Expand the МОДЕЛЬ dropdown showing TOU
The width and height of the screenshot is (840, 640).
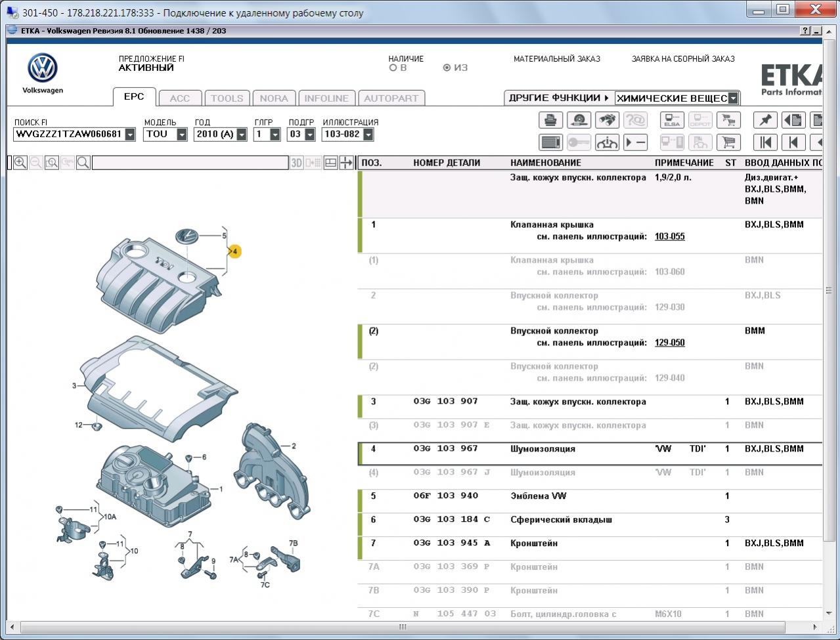click(x=182, y=135)
